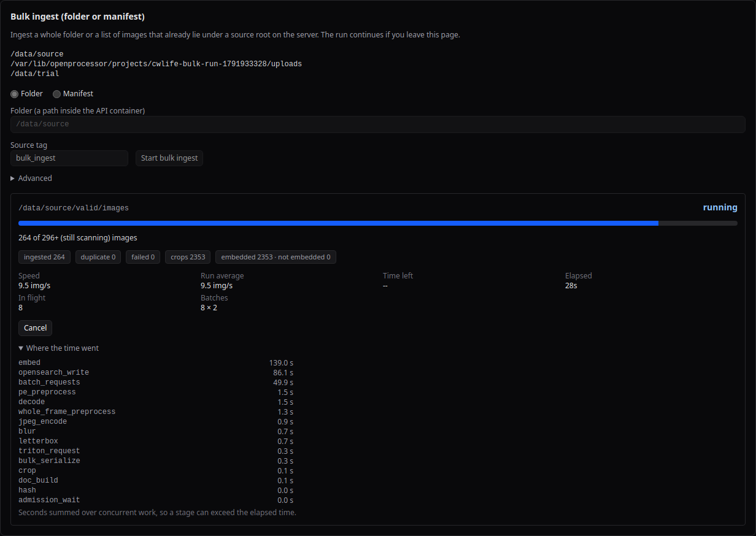Viewport: 756px width, 536px height.
Task: Click the hash timing row
Action: point(156,491)
